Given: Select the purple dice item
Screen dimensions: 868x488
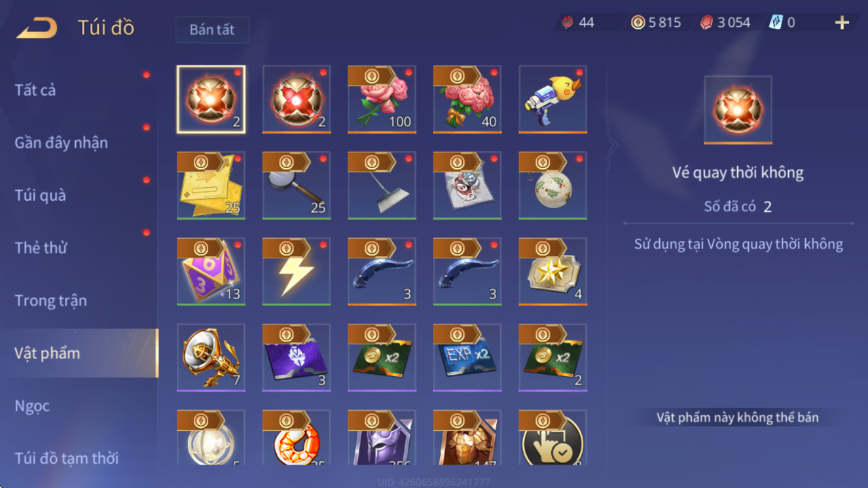Looking at the screenshot, I should tap(211, 271).
